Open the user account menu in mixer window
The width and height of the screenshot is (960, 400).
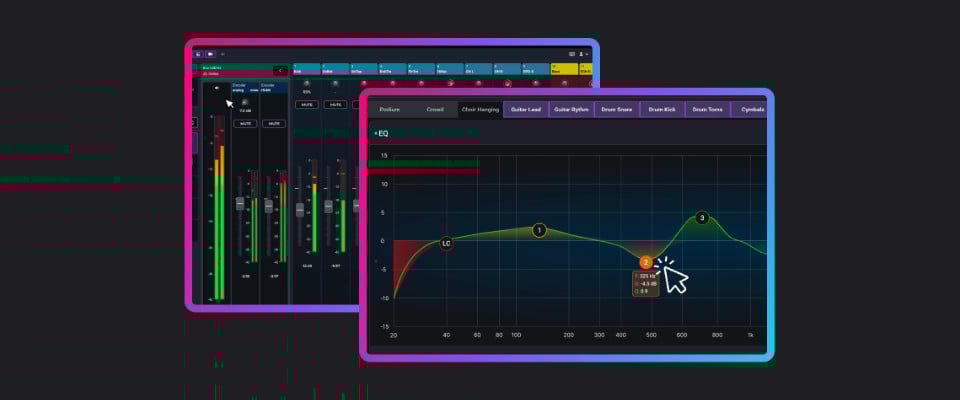[x=582, y=54]
